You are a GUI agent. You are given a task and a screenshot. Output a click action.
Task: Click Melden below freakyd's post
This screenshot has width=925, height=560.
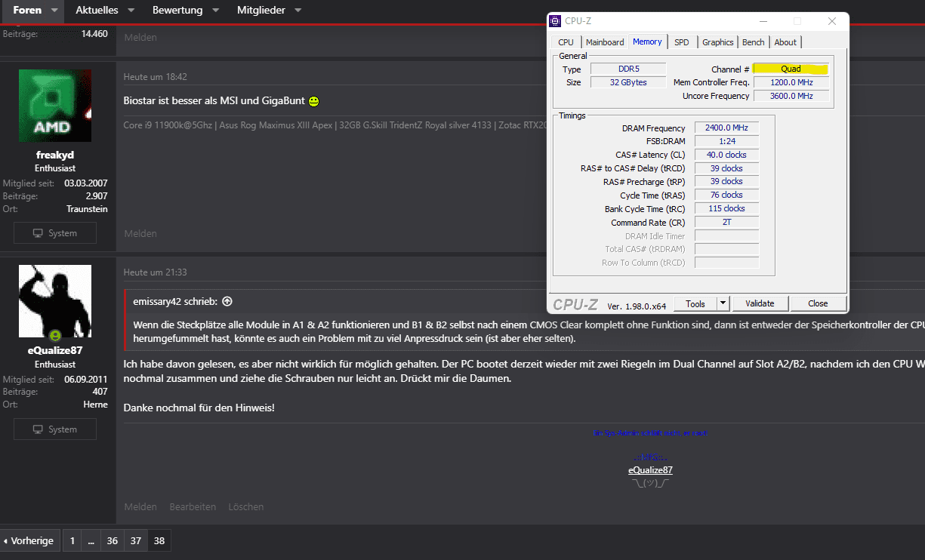[140, 234]
